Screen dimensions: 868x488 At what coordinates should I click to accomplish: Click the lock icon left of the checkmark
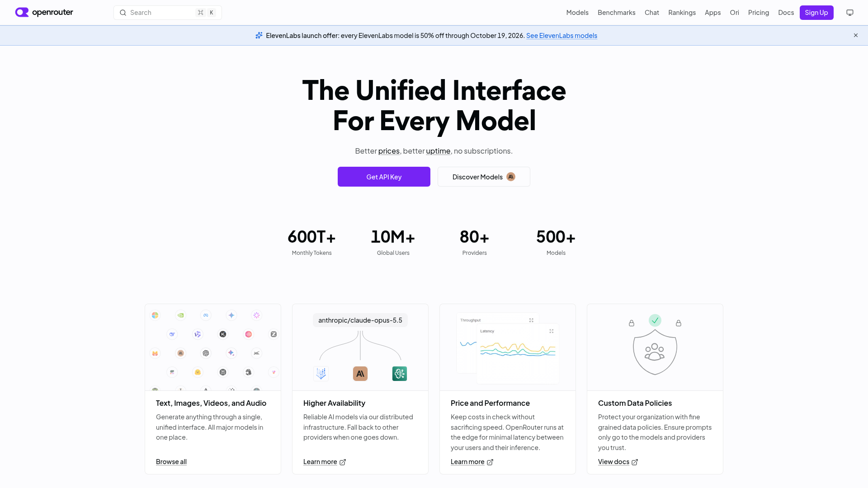coord(632,323)
